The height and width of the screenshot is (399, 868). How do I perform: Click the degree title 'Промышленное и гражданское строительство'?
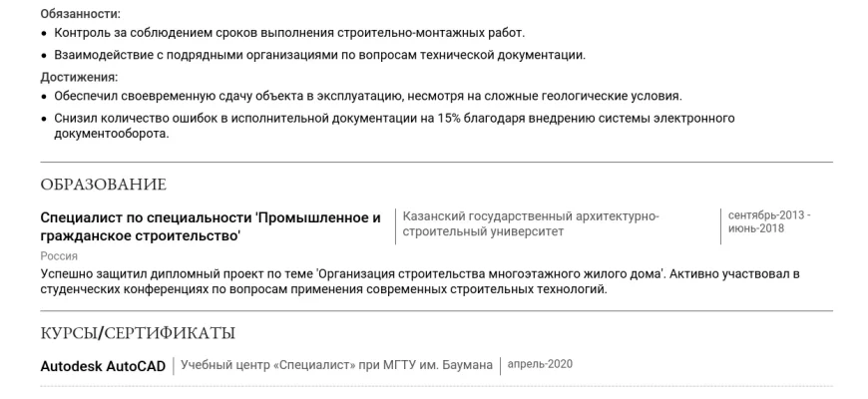211,226
